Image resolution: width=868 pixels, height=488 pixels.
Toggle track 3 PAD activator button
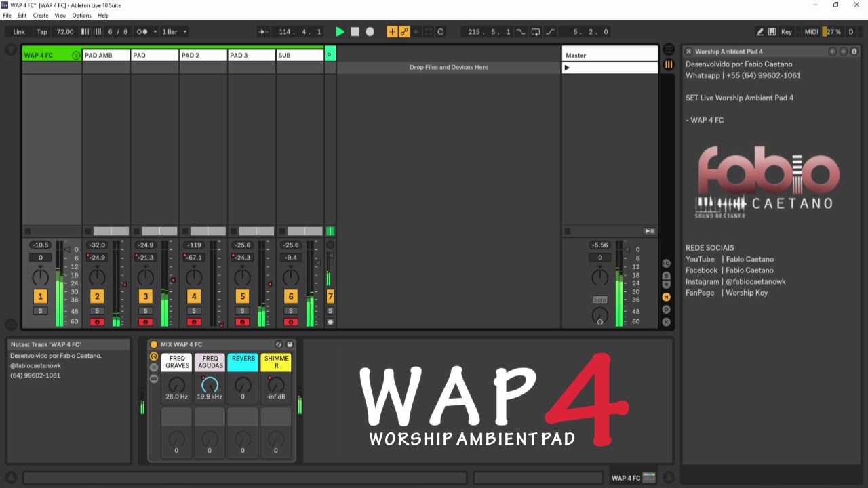click(x=145, y=296)
